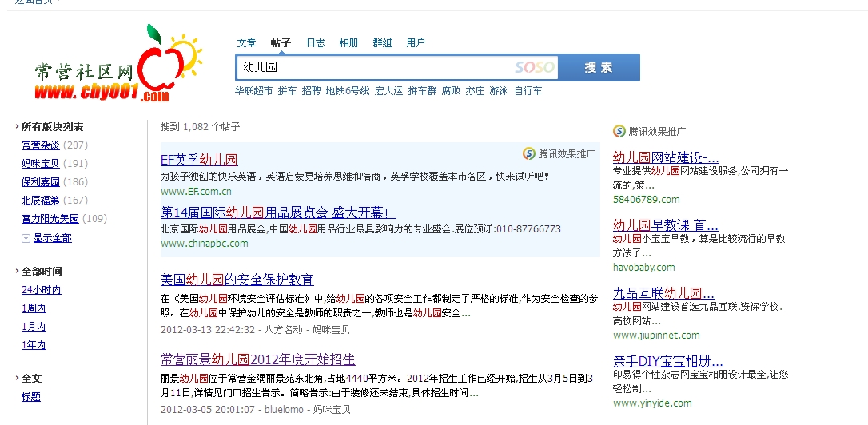868x425 pixels.
Task: Click the post date 2012-03-13 22:42:32
Action: tap(208, 330)
